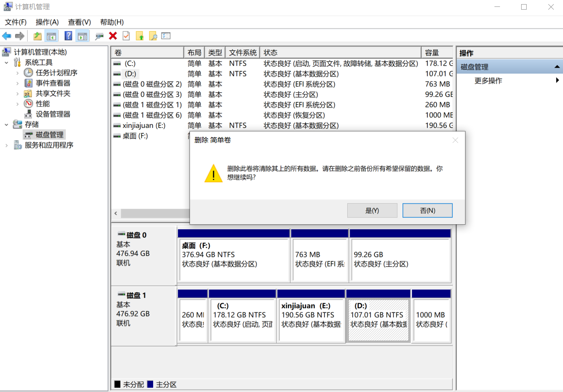The image size is (563, 392).
Task: Select 计算机管理(本地) root tree node
Action: [40, 52]
